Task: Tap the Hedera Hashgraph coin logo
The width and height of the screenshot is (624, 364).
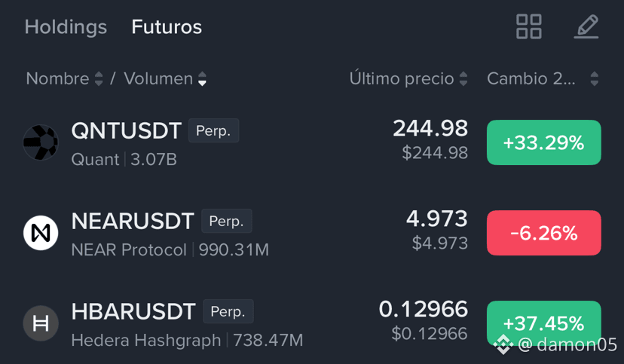Action: (41, 323)
